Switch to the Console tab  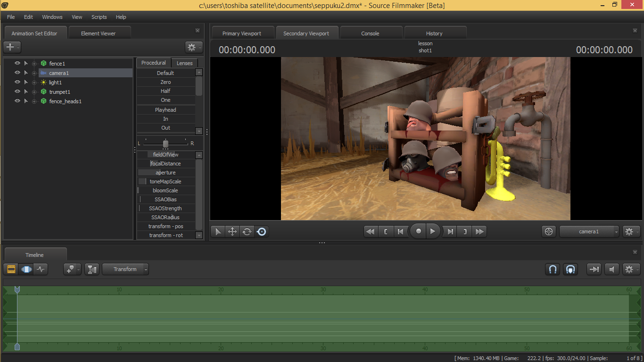pos(370,33)
